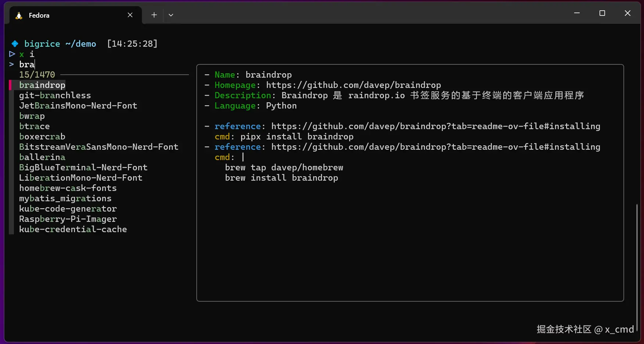The height and width of the screenshot is (344, 644).
Task: Click the prompt arrow before 'x i'
Action: (12, 54)
